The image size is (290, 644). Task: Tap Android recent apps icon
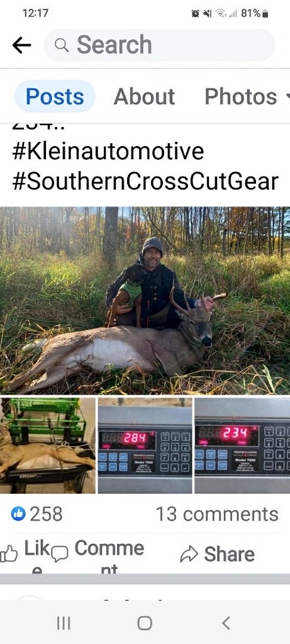coord(64,623)
